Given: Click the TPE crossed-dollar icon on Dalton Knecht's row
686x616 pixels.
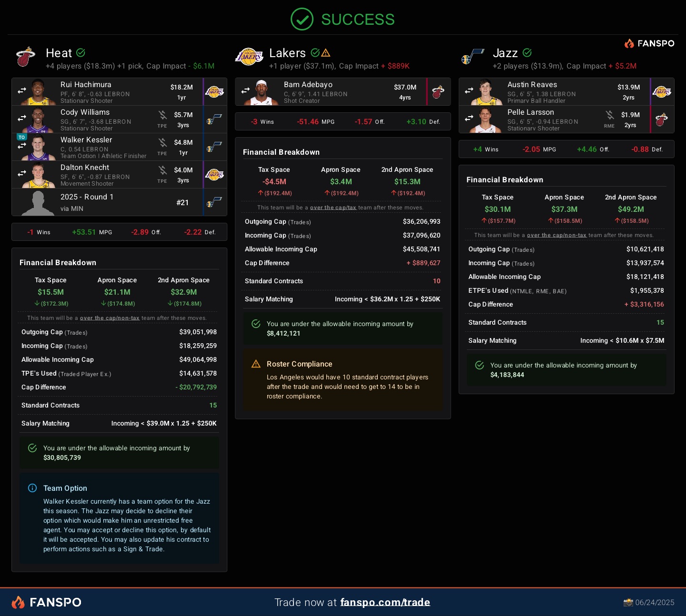Looking at the screenshot, I should coord(162,170).
